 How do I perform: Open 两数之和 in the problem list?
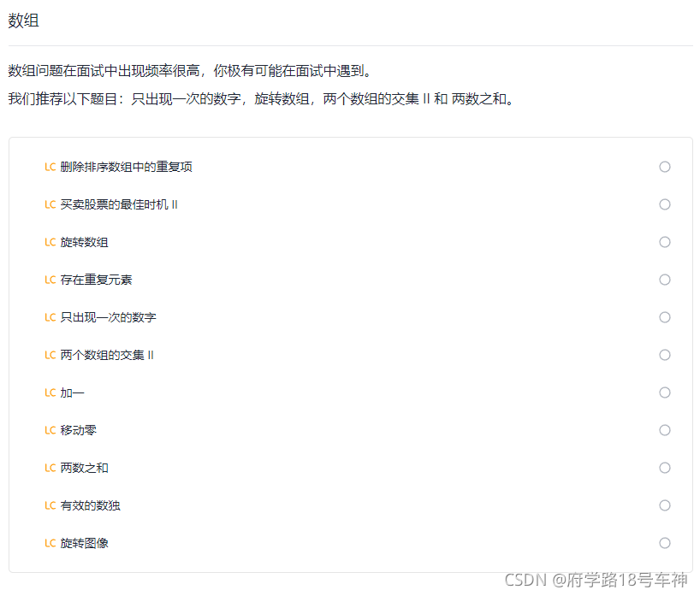[85, 468]
